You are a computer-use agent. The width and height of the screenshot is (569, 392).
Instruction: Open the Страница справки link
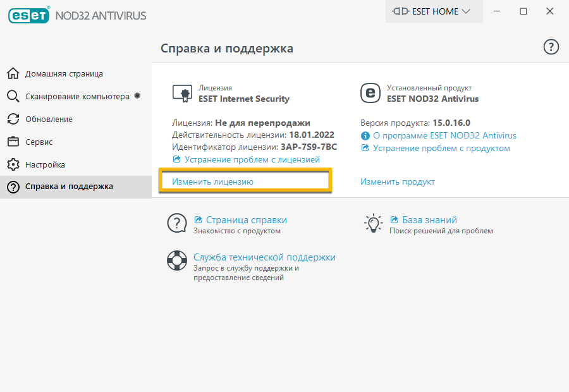click(x=246, y=220)
